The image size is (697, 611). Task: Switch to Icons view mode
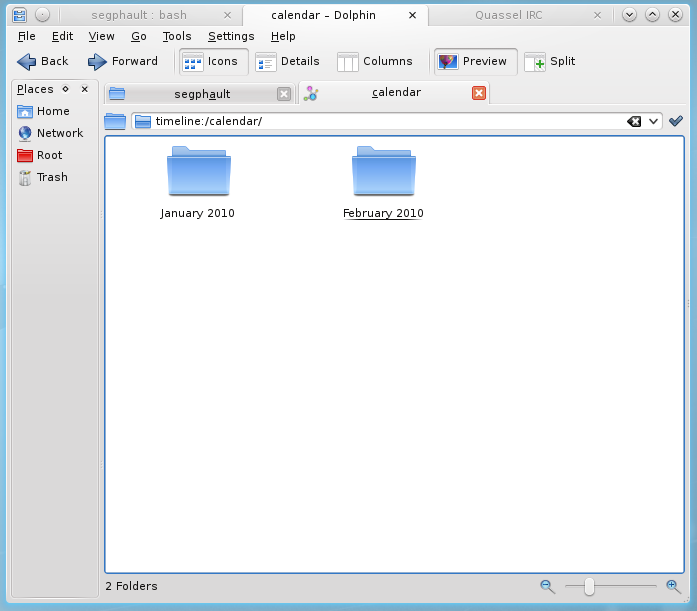[x=214, y=62]
